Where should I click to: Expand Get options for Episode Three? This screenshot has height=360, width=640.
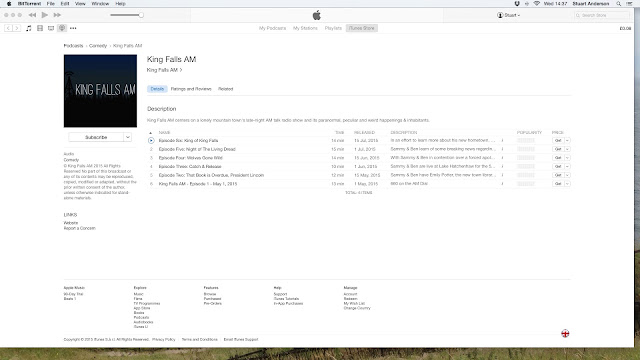point(567,167)
